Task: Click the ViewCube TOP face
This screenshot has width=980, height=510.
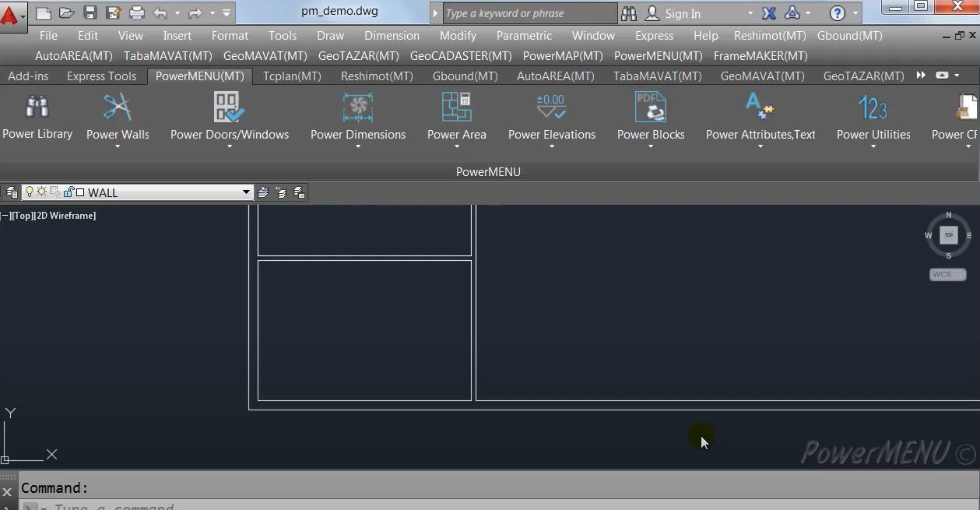Action: point(948,235)
